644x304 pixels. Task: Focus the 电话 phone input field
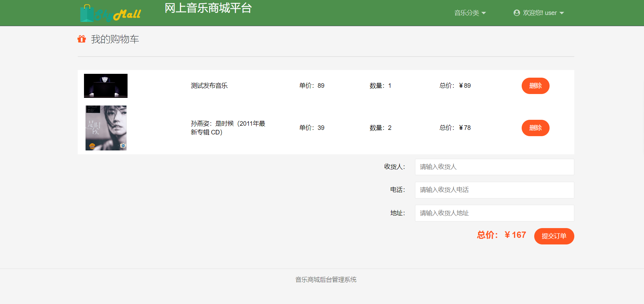[x=495, y=190]
